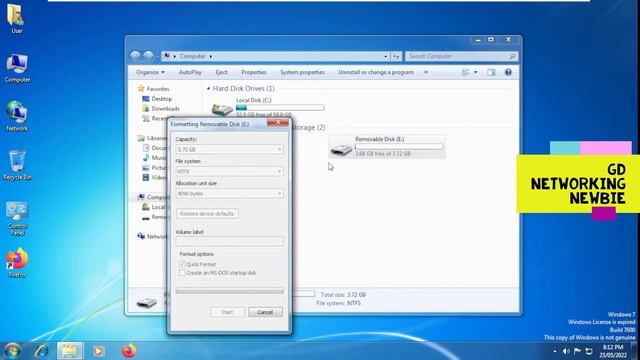640x360 pixels.
Task: Close the Formatting Removable Disk dialog
Action: [278, 122]
